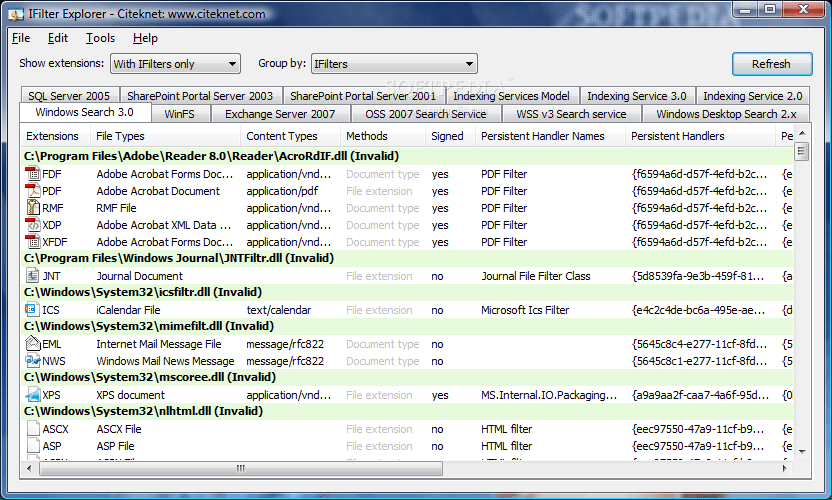Click the IFilter Explorer title bar app icon
Image resolution: width=832 pixels, height=500 pixels.
click(x=16, y=14)
